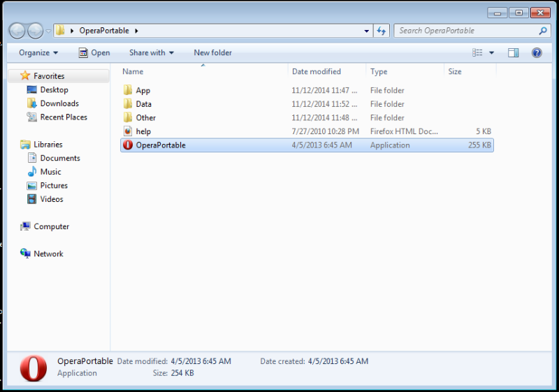Screen dimensions: 559x392
Task: Click the Pictures library icon
Action: coord(31,185)
